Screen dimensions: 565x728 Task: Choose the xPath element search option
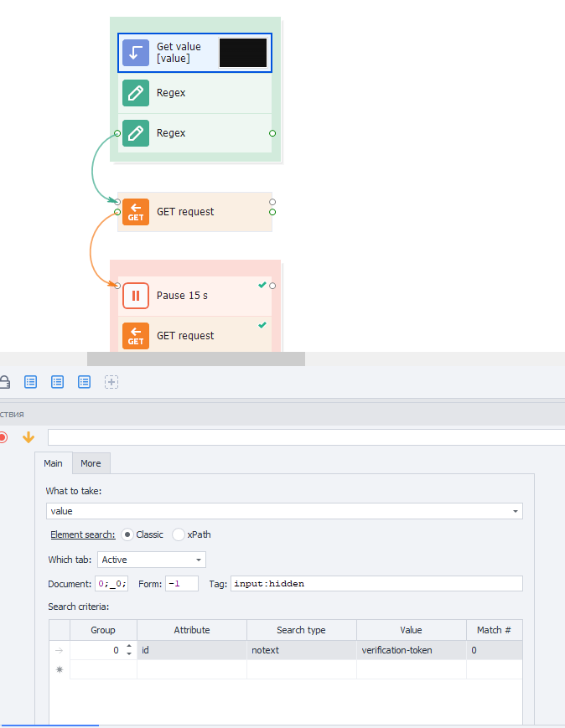[x=179, y=534]
